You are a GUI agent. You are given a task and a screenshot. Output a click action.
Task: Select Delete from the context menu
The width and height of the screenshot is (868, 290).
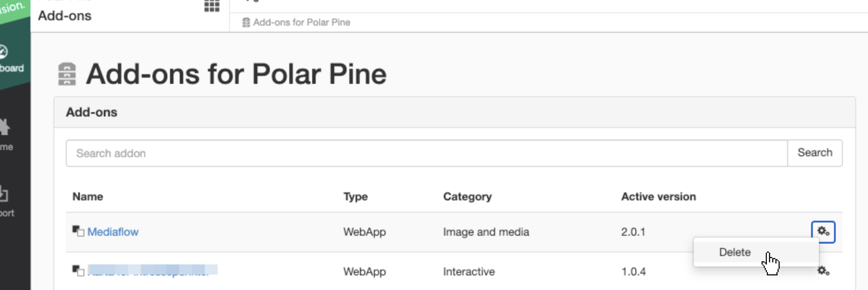click(735, 252)
